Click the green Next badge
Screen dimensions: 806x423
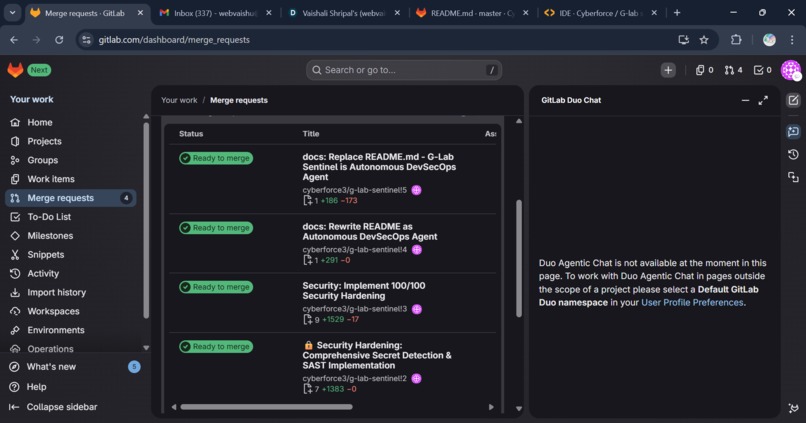(x=39, y=70)
